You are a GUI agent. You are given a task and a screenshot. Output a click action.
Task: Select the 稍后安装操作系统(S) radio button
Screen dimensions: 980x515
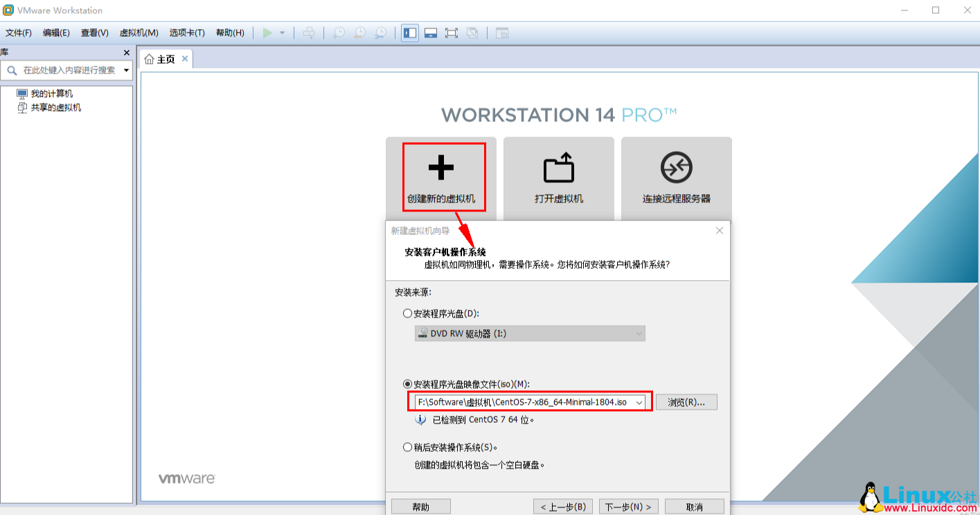coord(407,447)
